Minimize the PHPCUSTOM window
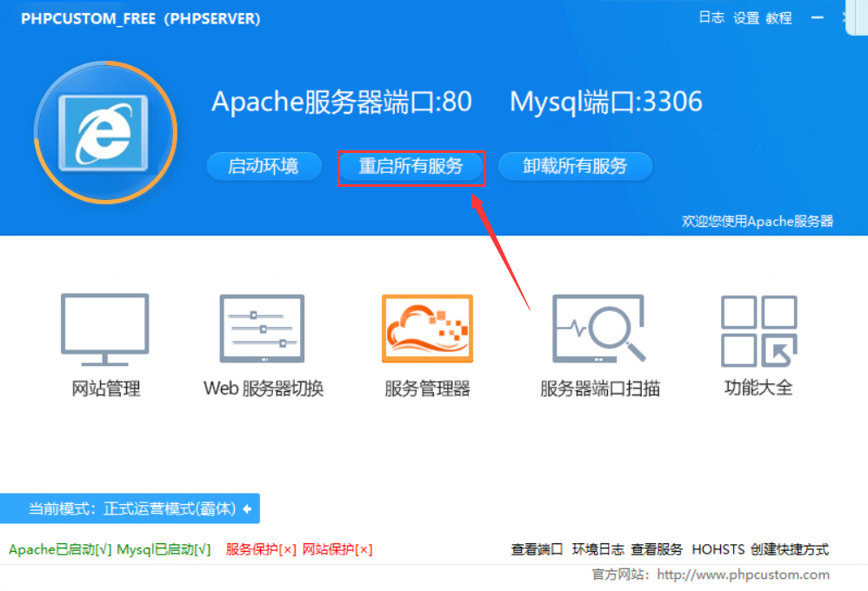The width and height of the screenshot is (868, 591). pyautogui.click(x=817, y=17)
